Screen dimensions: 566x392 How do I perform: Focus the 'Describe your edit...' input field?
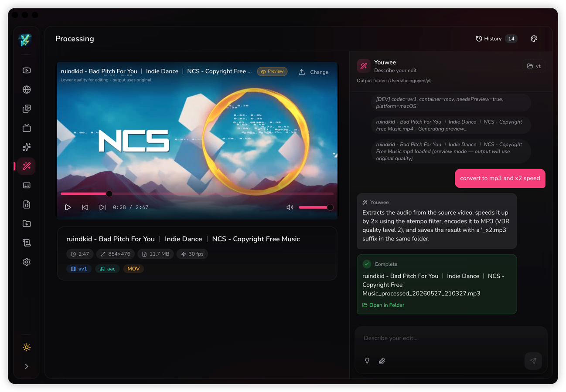[451, 338]
